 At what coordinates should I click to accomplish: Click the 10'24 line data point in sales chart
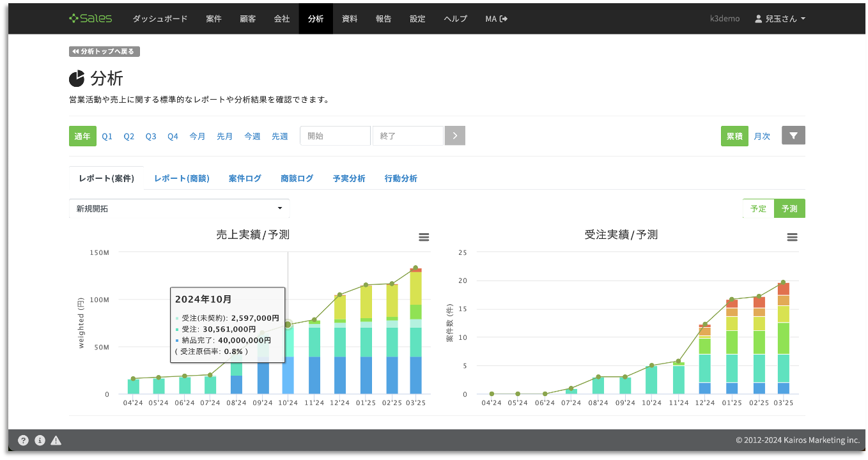point(288,325)
